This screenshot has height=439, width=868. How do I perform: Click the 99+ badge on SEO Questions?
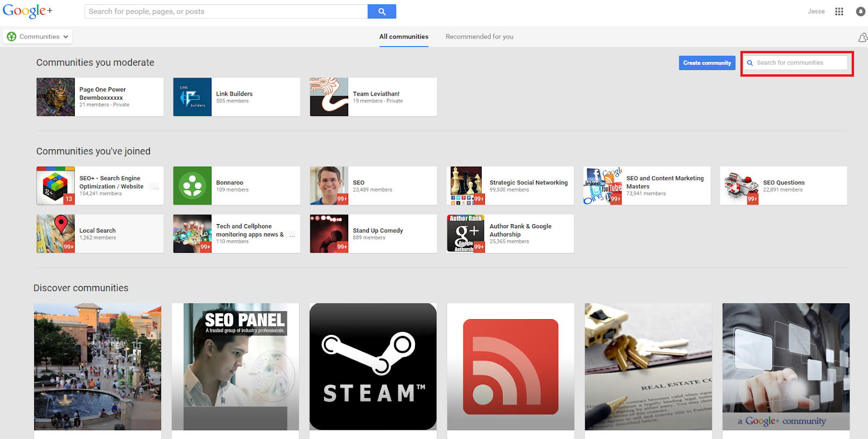pos(752,199)
